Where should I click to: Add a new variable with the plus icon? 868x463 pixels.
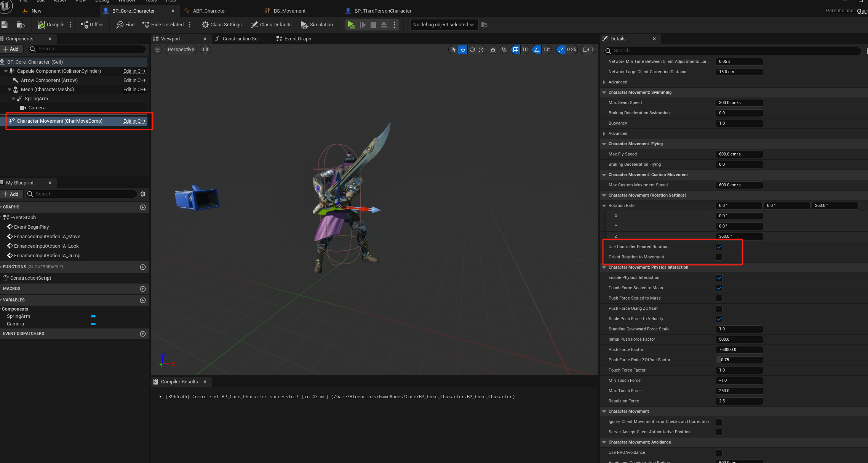pos(143,300)
